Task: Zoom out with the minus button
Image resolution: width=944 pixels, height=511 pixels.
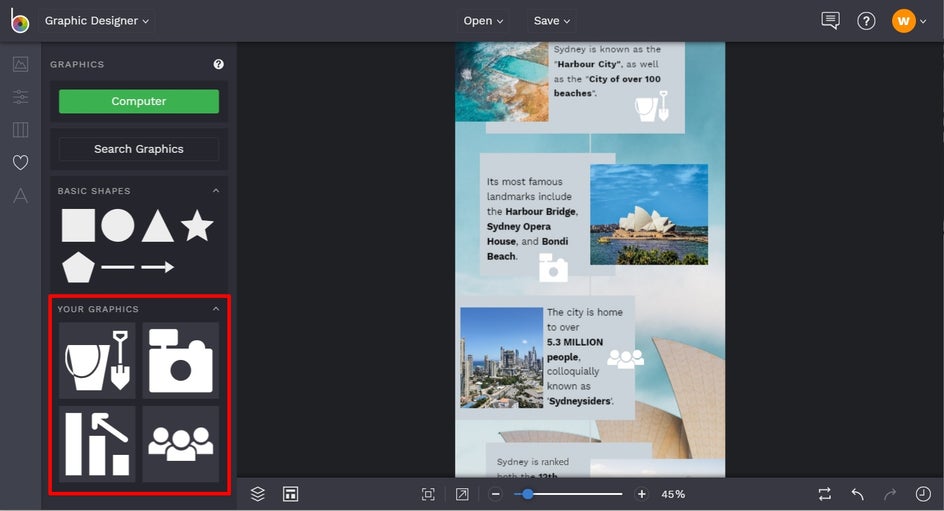Action: pos(495,494)
